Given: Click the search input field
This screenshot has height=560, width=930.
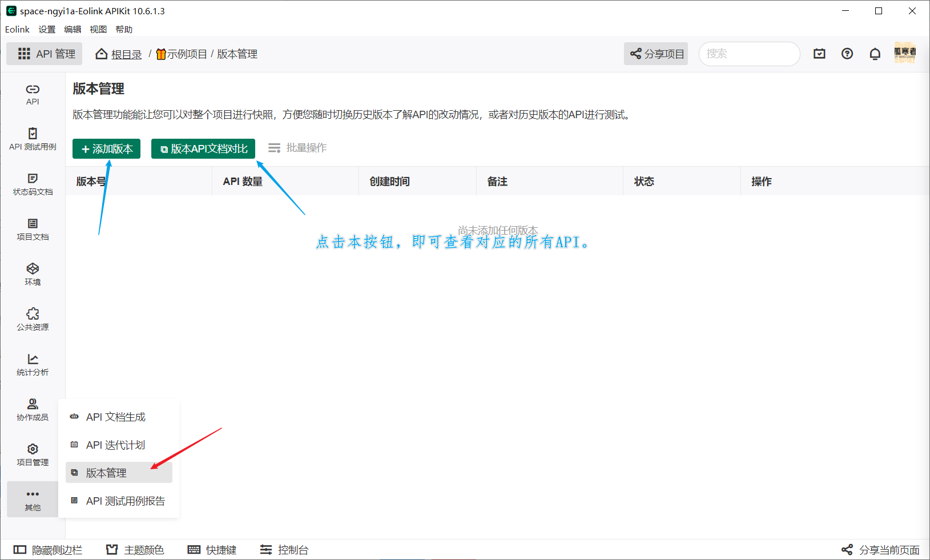Looking at the screenshot, I should tap(749, 54).
